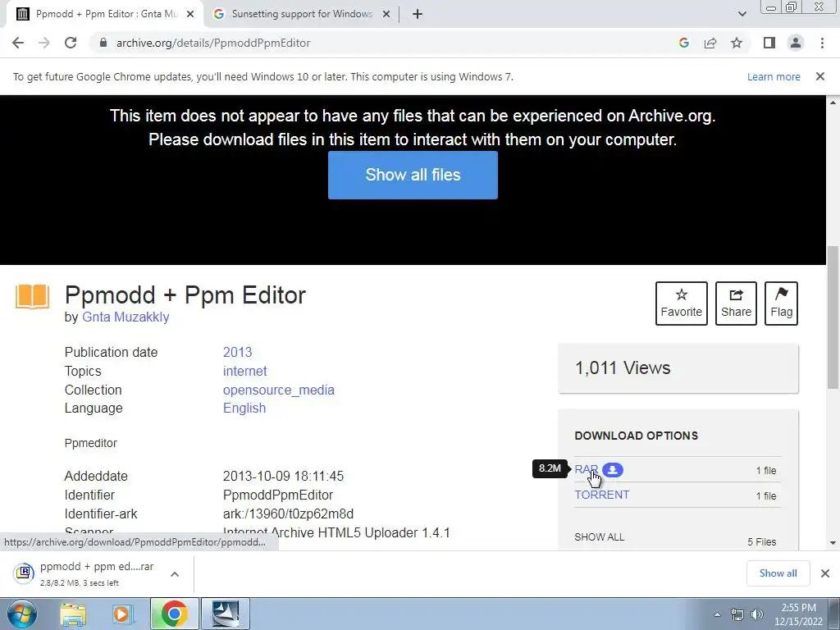Viewport: 840px width, 630px height.
Task: Click the forward navigation arrow
Action: tap(44, 43)
